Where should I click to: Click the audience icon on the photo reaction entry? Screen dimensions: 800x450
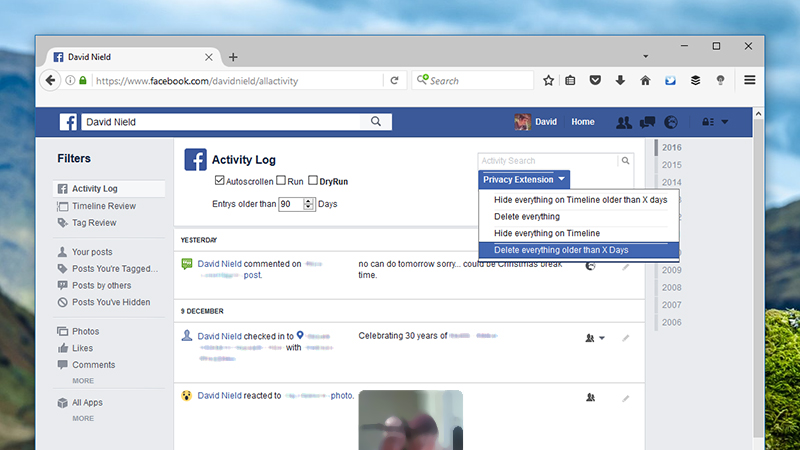590,397
